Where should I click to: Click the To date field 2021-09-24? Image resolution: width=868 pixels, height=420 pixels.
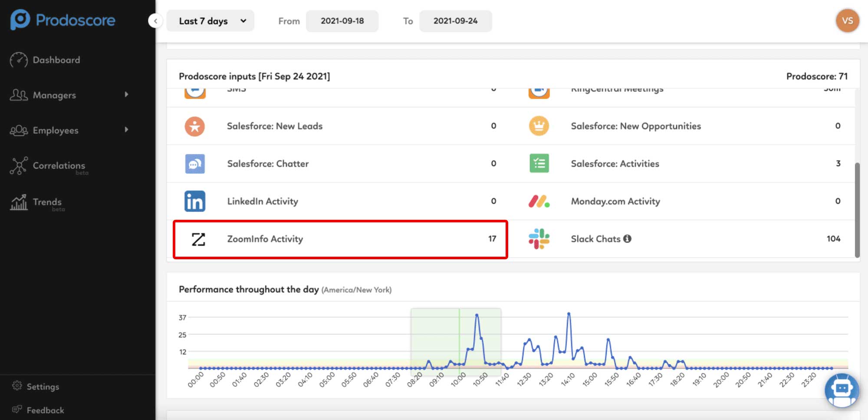(455, 21)
